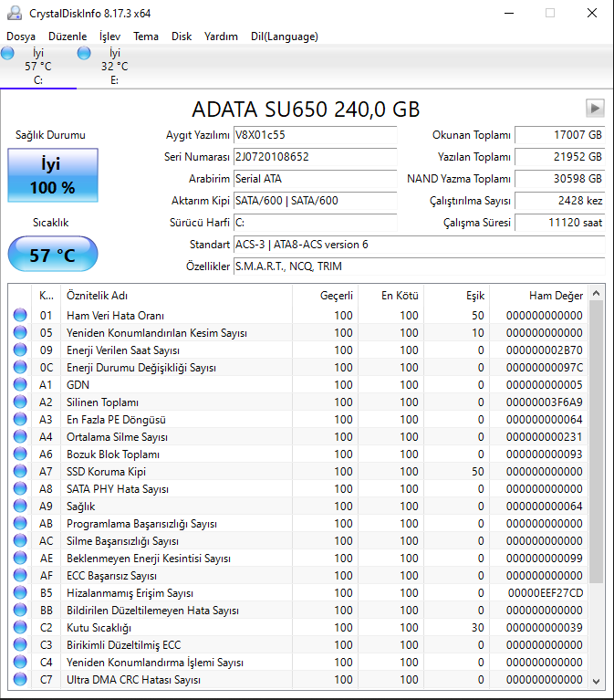Click the status orb for Beklenmeyen Enerji Kesintisi
Image resolution: width=614 pixels, height=700 pixels.
[20, 558]
